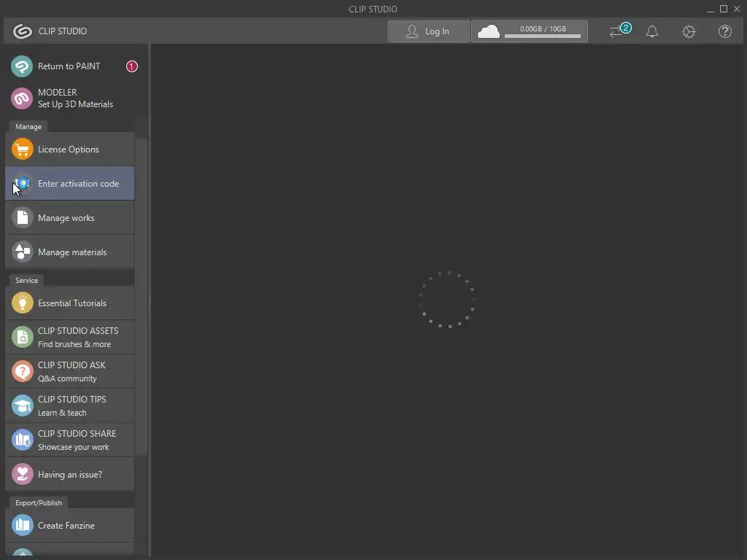Viewport: 747px width, 560px height.
Task: Click the yellow lightbulb tutorials icon
Action: (23, 303)
